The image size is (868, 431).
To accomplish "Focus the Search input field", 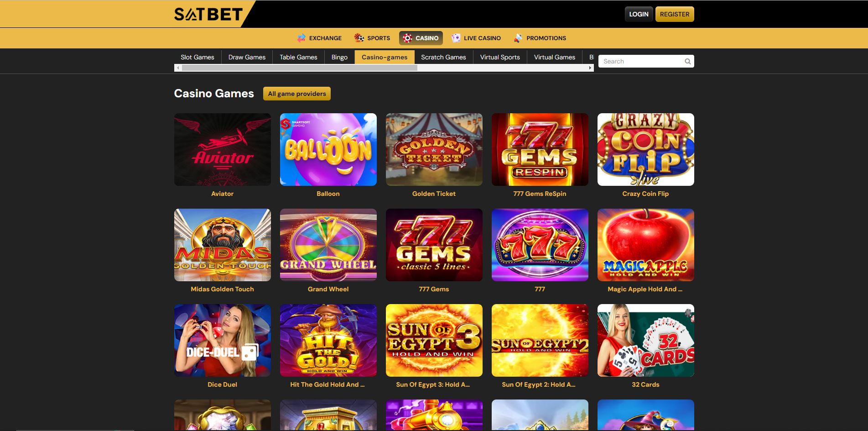I will click(641, 61).
